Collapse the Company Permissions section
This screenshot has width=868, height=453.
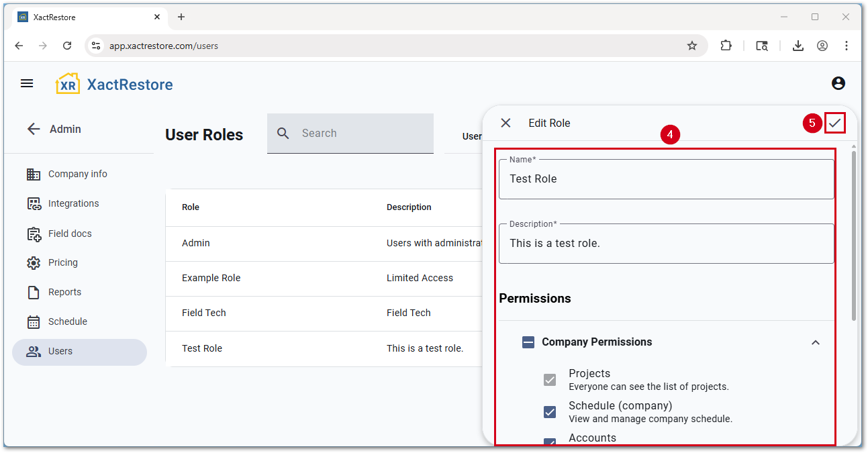[x=815, y=342]
